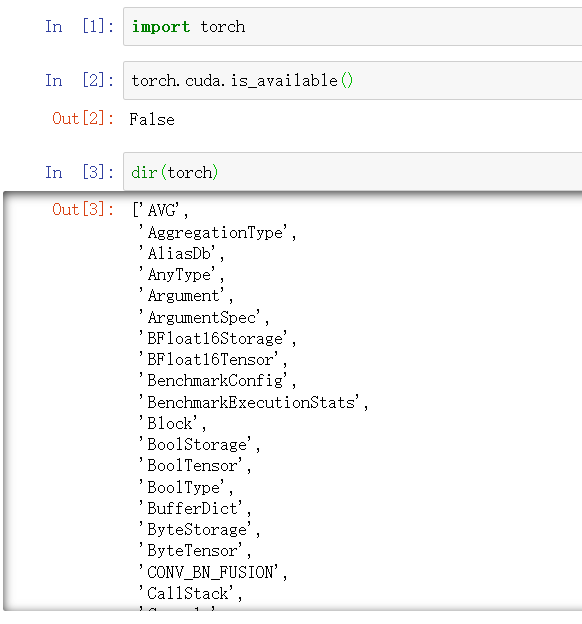Click the False output value
582x624 pixels.
pyautogui.click(x=152, y=119)
